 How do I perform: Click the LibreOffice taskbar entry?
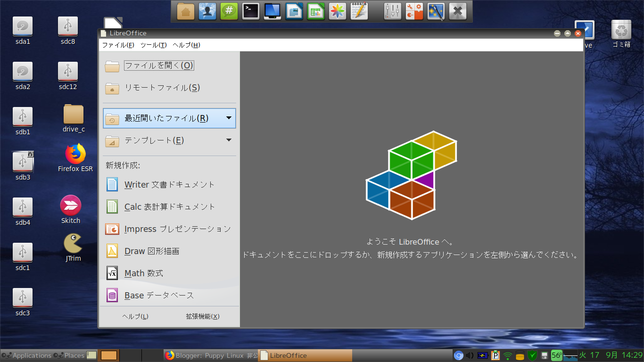tap(305, 355)
